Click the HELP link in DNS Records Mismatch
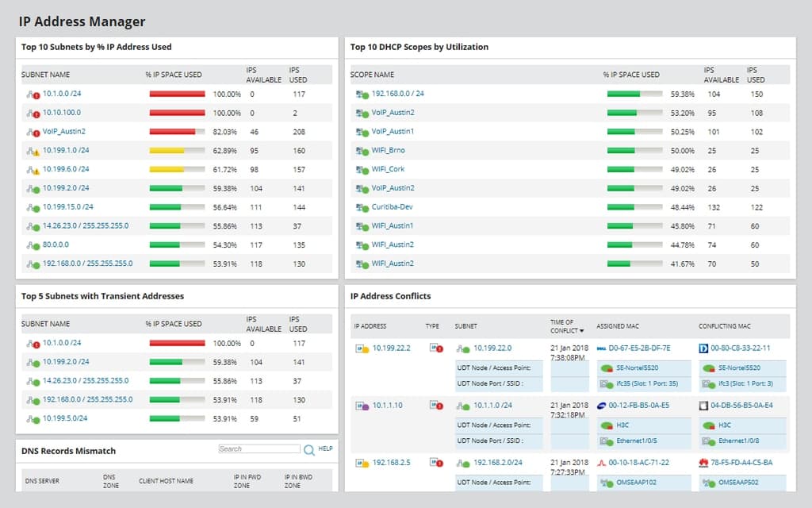Viewport: 812px width, 508px height. [x=326, y=449]
